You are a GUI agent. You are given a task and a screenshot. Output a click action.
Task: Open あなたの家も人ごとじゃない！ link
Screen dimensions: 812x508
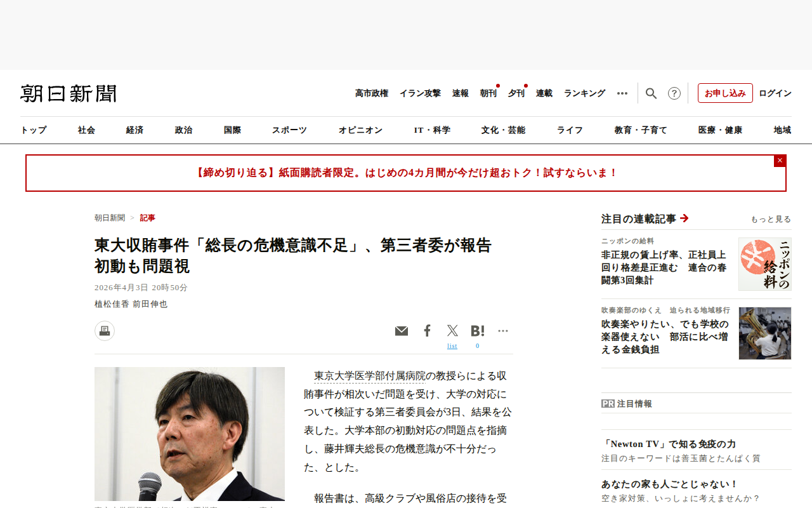click(670, 484)
